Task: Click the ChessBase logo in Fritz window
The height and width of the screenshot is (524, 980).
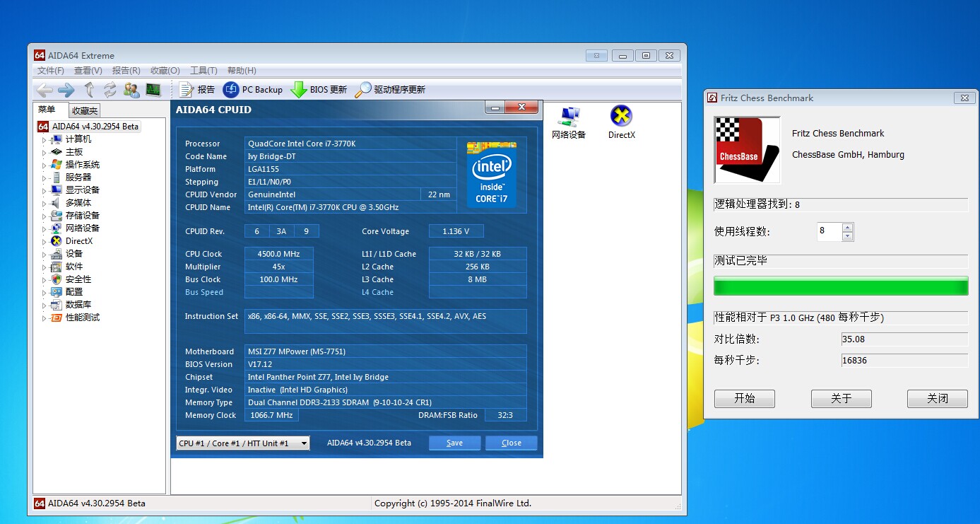Action: 747,149
